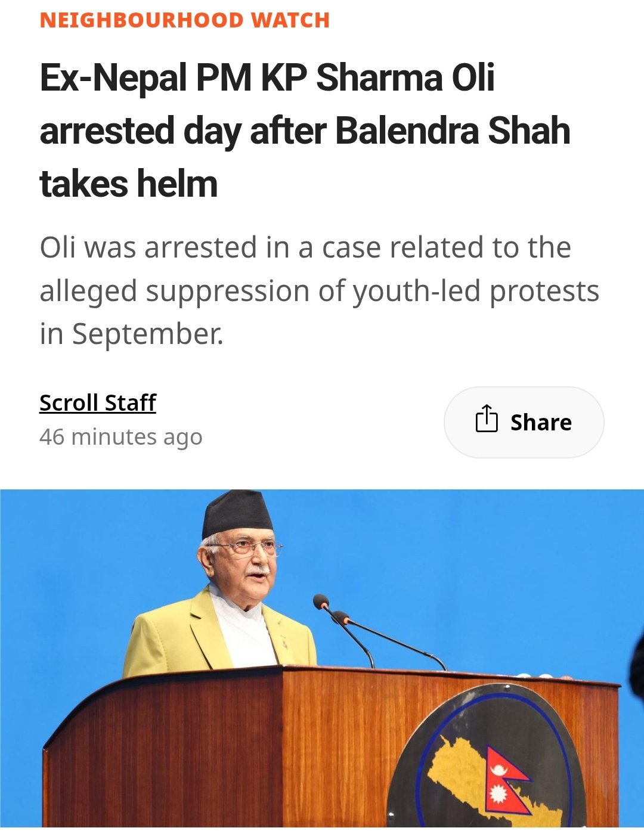
Task: Select the article headline text
Action: pyautogui.click(x=305, y=131)
